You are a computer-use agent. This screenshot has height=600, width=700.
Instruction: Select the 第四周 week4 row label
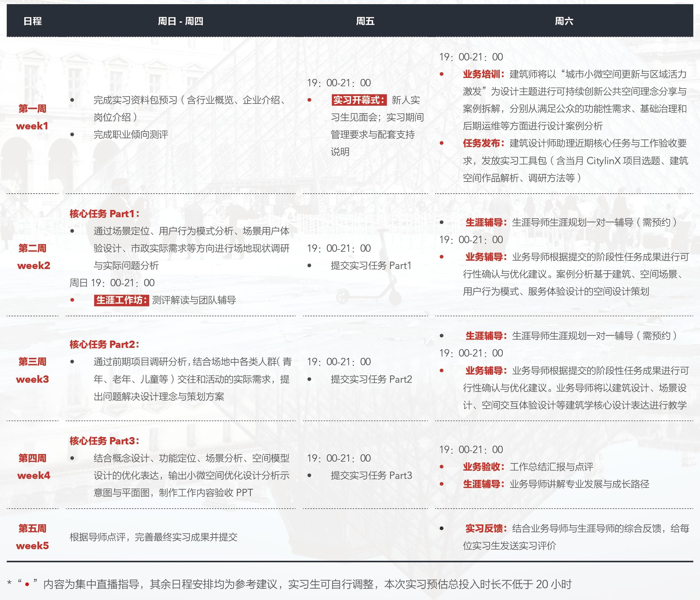(33, 467)
